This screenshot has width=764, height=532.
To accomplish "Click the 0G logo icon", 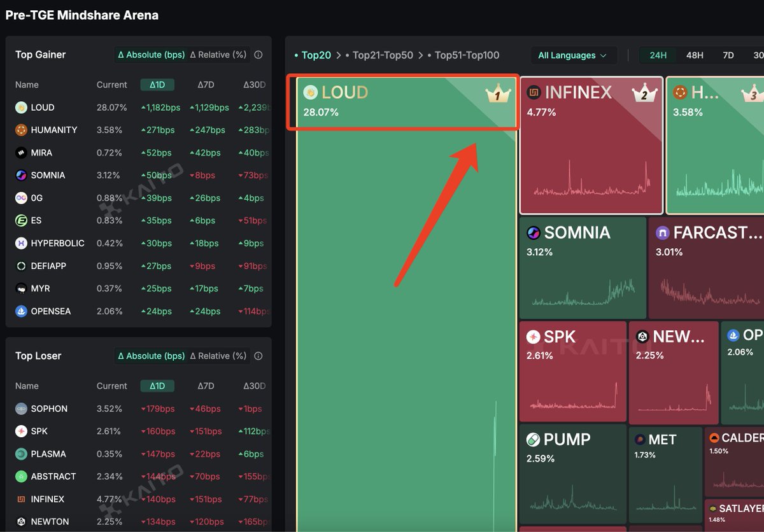I will (21, 198).
